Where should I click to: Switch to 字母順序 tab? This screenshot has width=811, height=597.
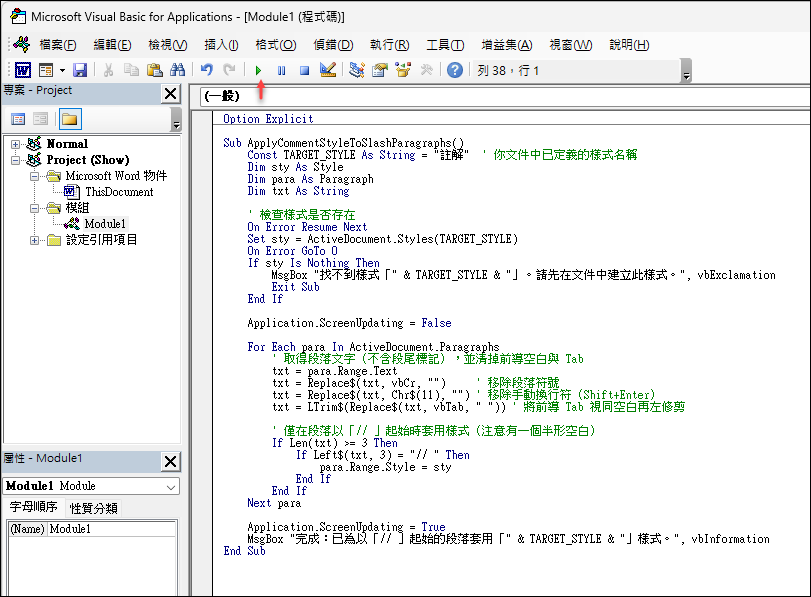click(34, 507)
